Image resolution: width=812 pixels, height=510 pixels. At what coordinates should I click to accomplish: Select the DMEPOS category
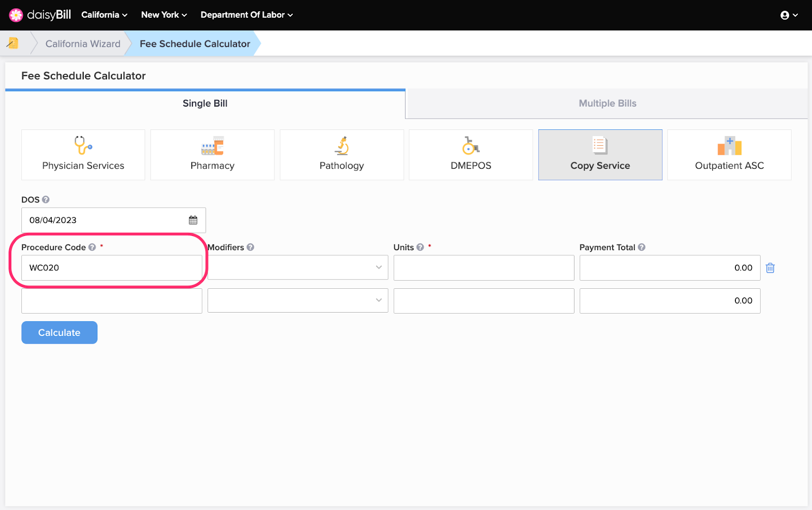(471, 155)
